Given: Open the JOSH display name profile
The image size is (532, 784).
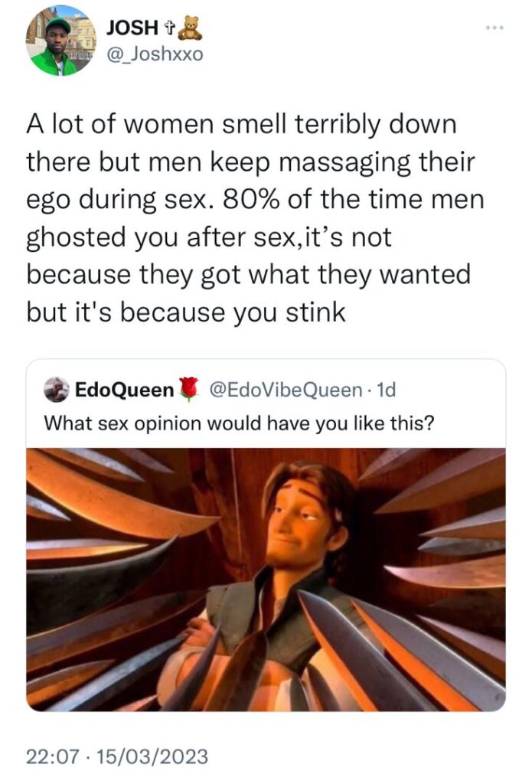Looking at the screenshot, I should click(x=132, y=28).
